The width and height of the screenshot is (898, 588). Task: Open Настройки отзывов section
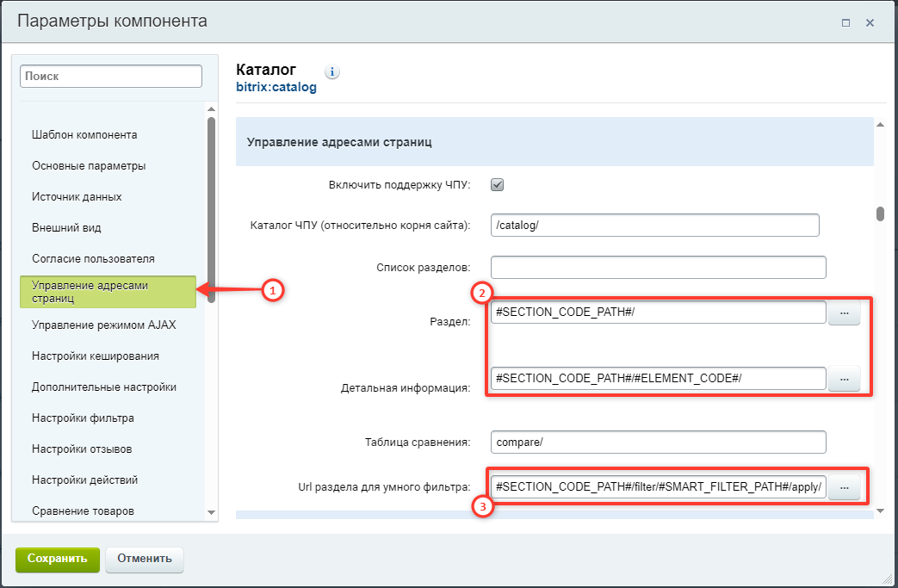coord(82,449)
